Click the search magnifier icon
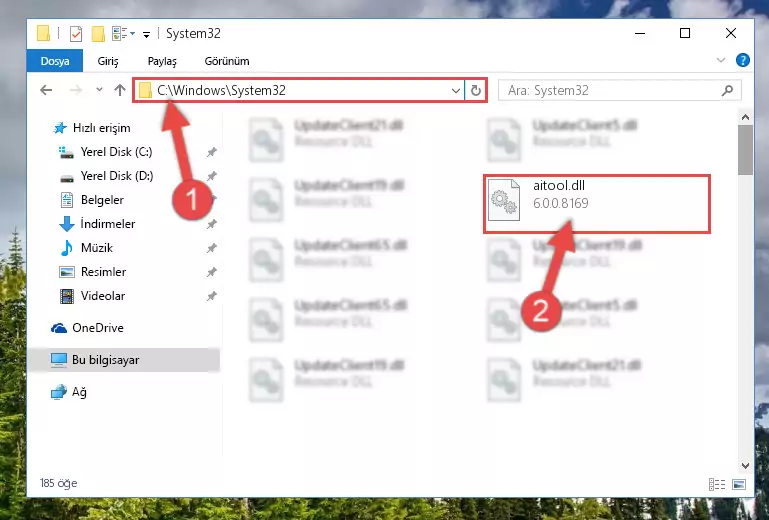 tap(727, 90)
